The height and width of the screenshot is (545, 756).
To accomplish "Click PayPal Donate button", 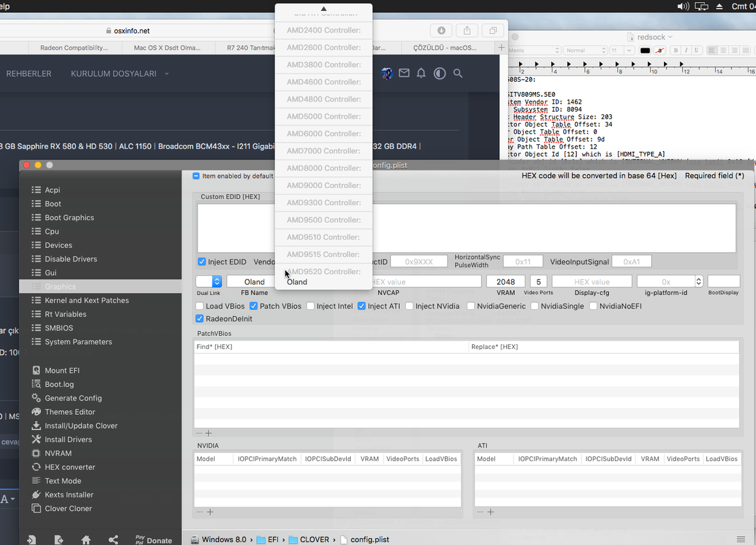I will 153,540.
